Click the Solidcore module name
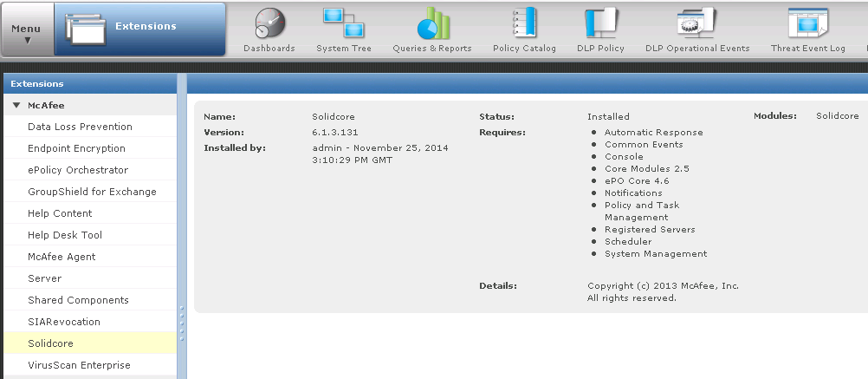The width and height of the screenshot is (868, 379). tap(837, 116)
